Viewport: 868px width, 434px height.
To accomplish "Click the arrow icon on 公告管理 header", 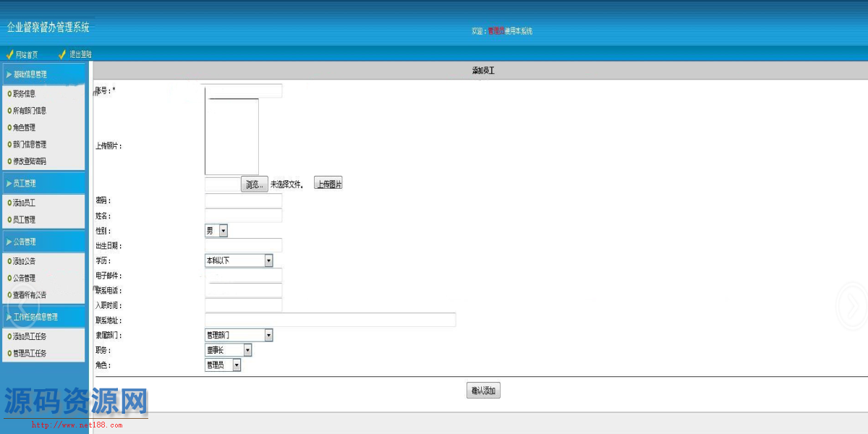I will click(x=8, y=242).
